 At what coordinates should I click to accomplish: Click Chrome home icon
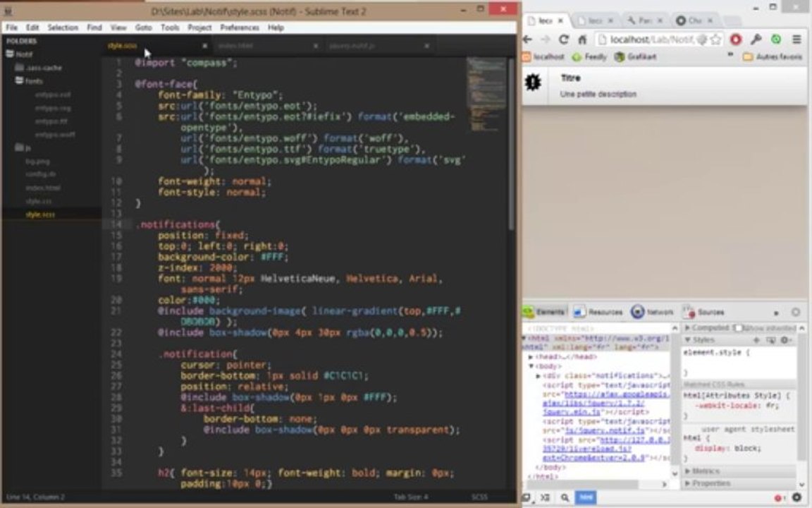pyautogui.click(x=582, y=40)
